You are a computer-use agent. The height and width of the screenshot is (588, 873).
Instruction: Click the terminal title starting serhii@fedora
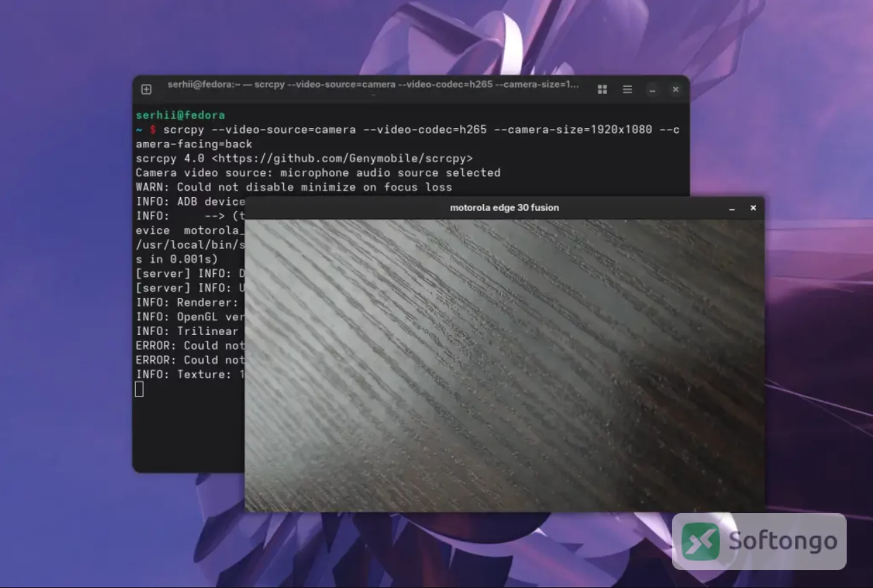tap(373, 85)
